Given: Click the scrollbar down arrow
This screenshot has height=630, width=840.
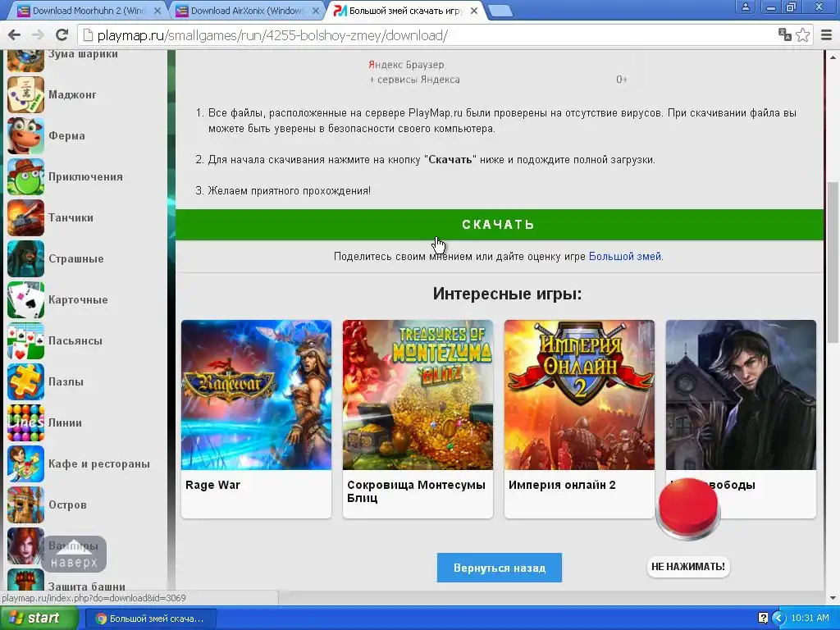Looking at the screenshot, I should click(833, 598).
